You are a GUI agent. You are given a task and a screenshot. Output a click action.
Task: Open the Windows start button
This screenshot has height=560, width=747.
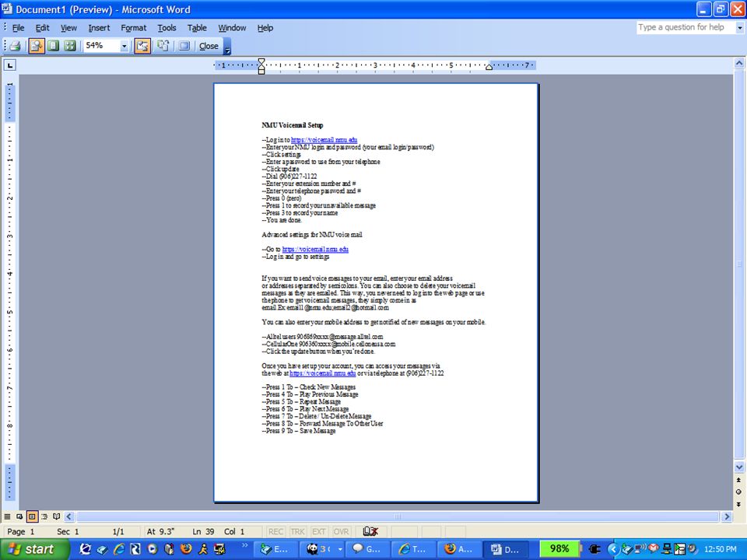pyautogui.click(x=33, y=549)
